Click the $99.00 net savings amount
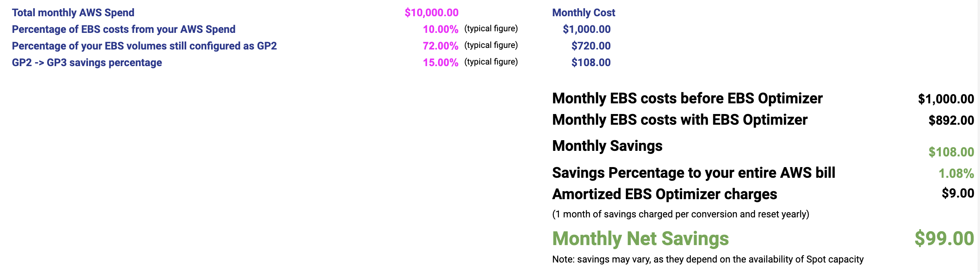This screenshot has height=272, width=980. pos(944,238)
